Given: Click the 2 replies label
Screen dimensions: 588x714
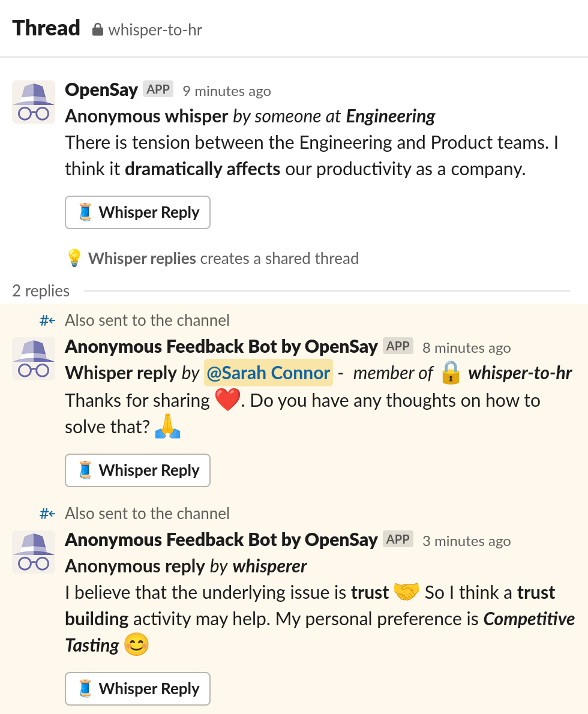Looking at the screenshot, I should pos(40,290).
